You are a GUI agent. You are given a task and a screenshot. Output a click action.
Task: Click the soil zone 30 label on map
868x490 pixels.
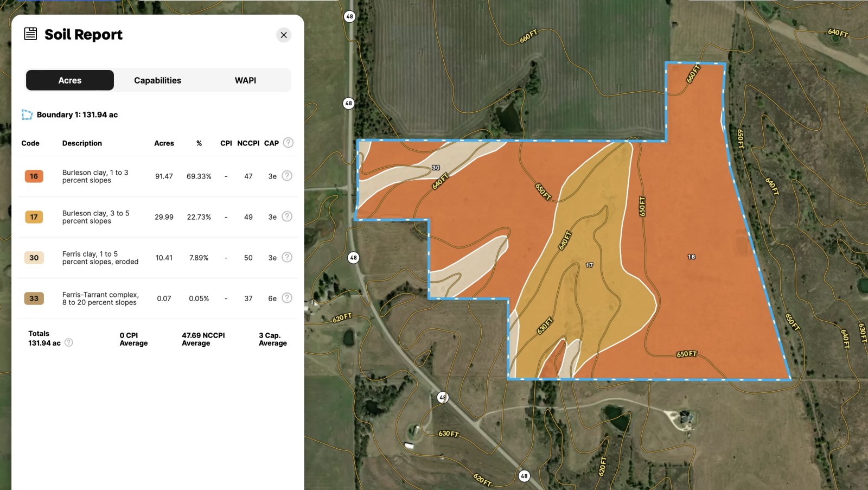click(436, 168)
